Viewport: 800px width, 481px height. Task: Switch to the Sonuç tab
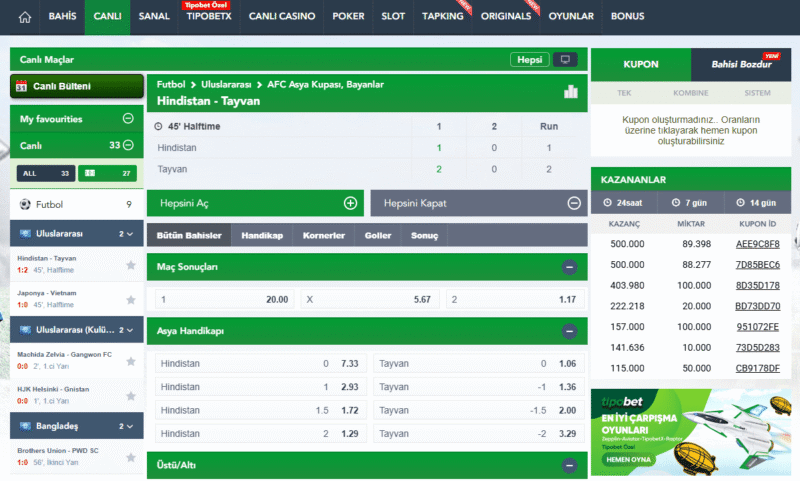(424, 236)
